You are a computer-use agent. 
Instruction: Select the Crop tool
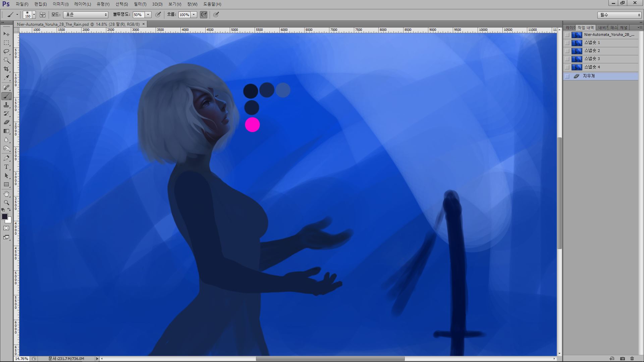(6, 69)
